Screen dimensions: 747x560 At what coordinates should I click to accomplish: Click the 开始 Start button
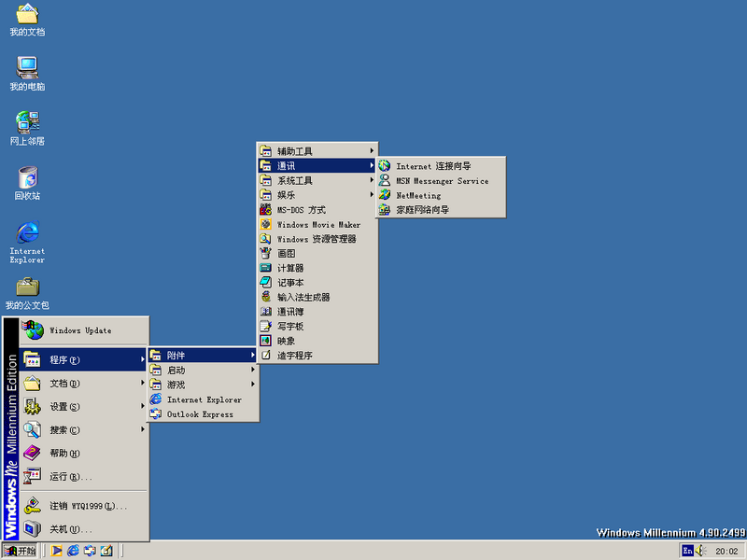click(x=20, y=551)
